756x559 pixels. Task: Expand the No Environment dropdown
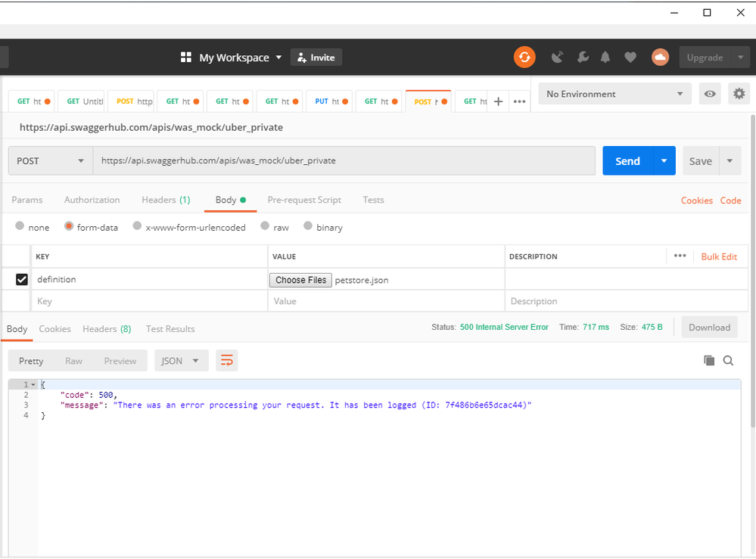pos(614,94)
